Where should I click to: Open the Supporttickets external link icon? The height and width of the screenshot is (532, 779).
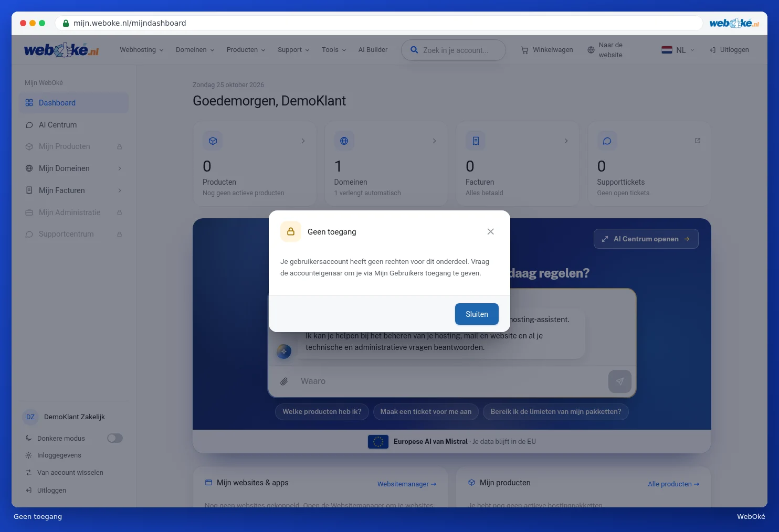(x=698, y=141)
